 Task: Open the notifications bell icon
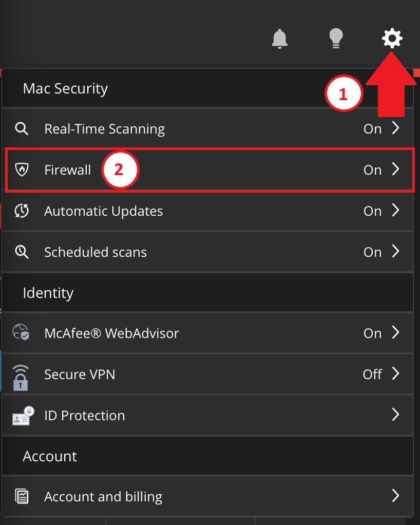[x=279, y=38]
